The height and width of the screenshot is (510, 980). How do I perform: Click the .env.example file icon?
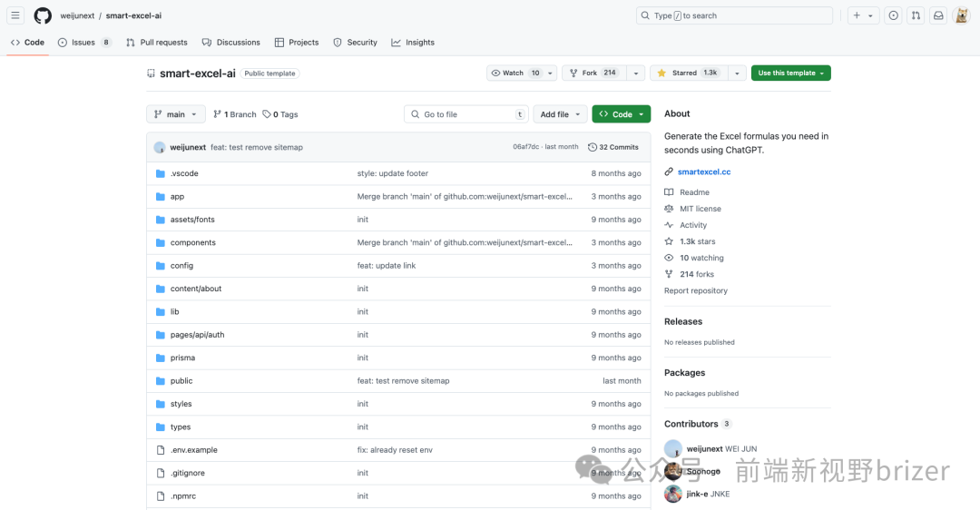pyautogui.click(x=161, y=450)
